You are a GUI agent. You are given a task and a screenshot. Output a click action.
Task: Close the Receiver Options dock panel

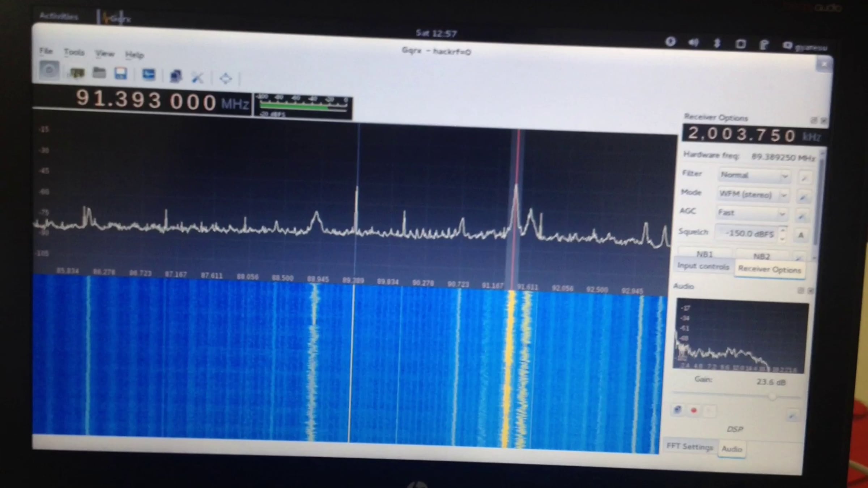823,121
